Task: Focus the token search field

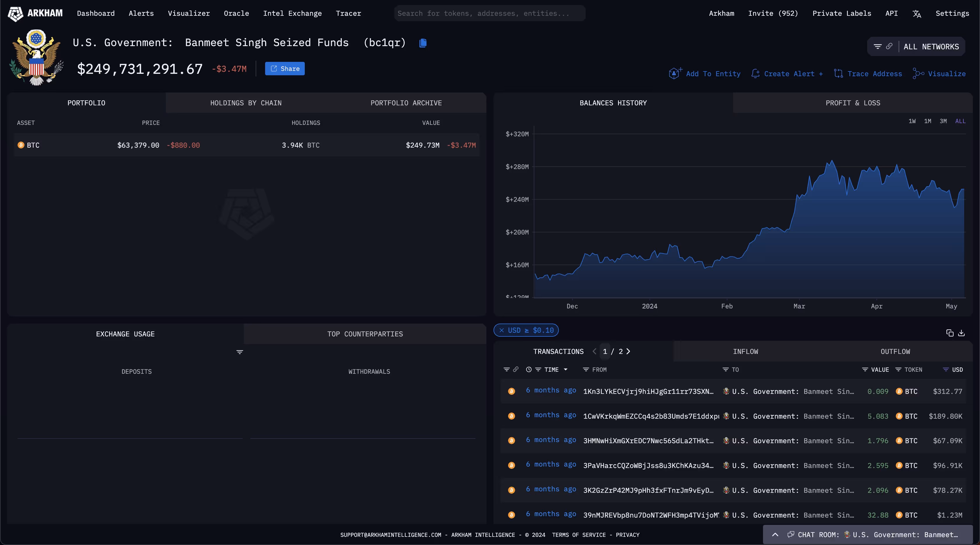Action: pyautogui.click(x=489, y=13)
